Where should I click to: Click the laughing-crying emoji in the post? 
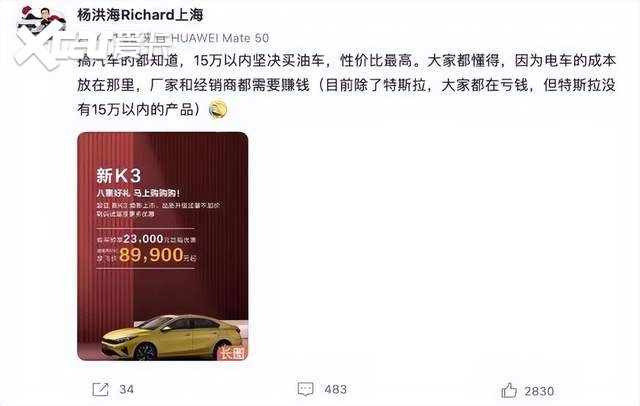click(x=218, y=109)
